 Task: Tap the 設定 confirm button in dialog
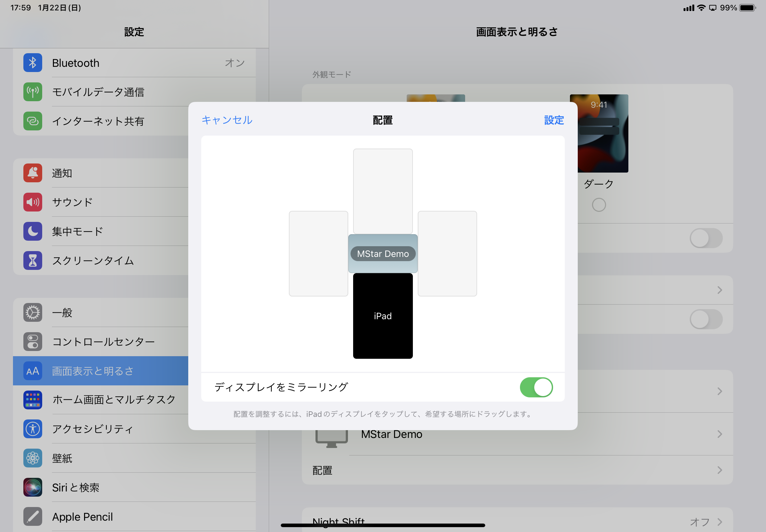click(554, 120)
